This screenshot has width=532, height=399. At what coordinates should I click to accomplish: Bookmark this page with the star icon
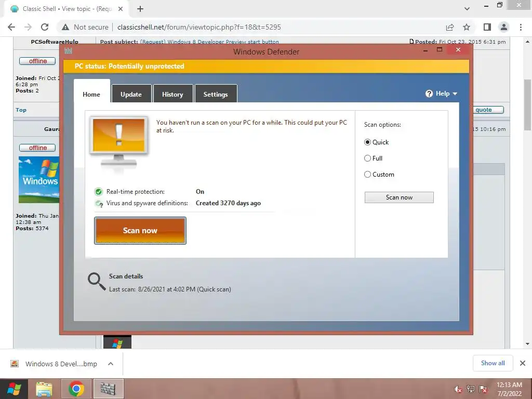[467, 27]
